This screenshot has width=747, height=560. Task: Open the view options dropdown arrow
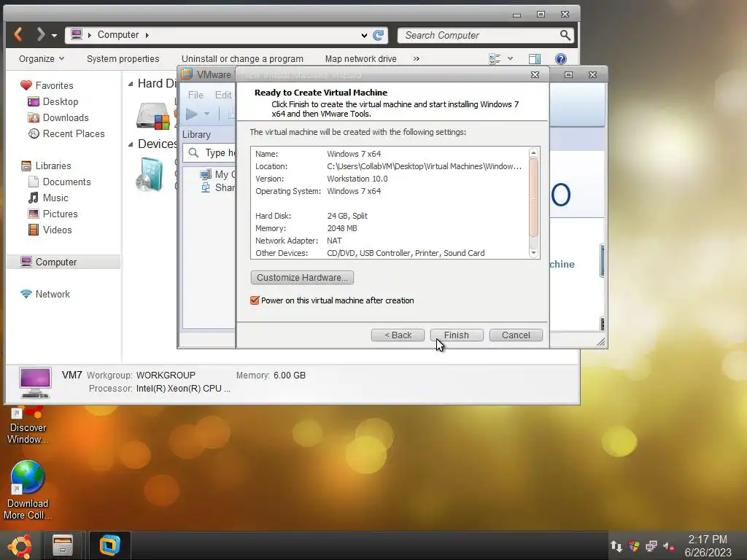tap(510, 59)
